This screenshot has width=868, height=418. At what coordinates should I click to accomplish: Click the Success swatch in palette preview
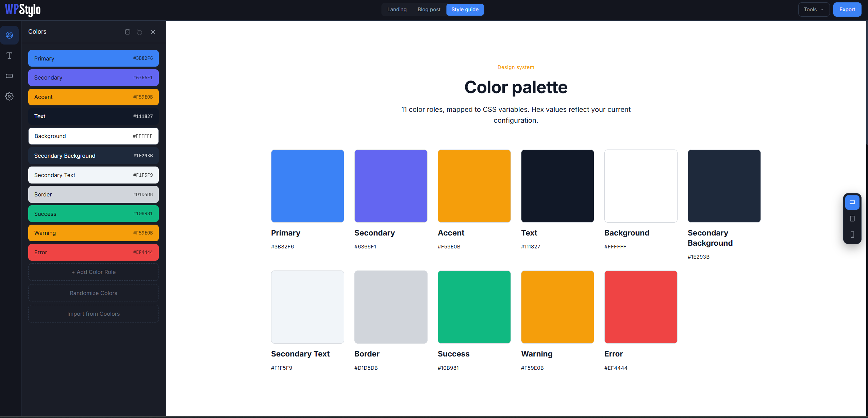pos(474,307)
